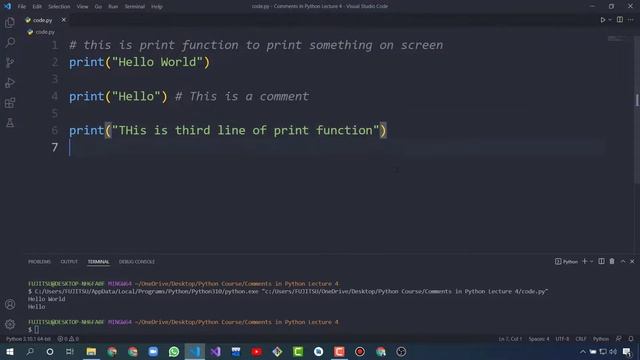Click the line 1 comment about print function
Image resolution: width=640 pixels, height=360 pixels.
click(256, 45)
